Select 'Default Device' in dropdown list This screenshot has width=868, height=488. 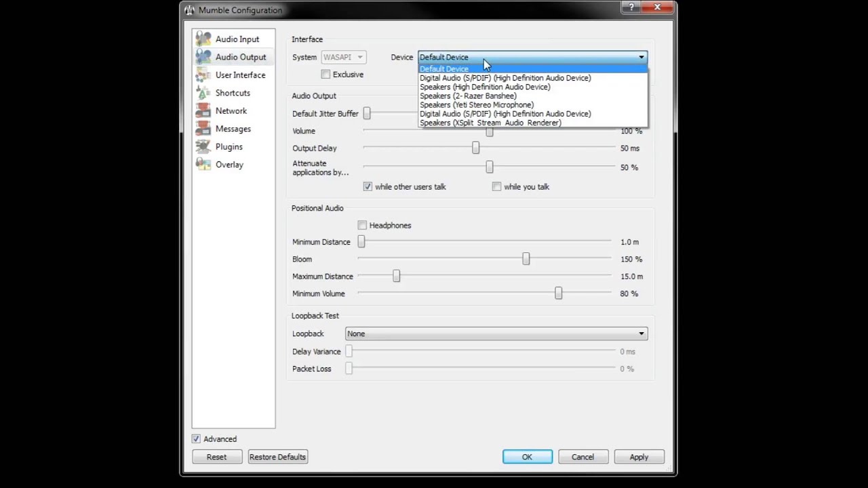pos(533,68)
